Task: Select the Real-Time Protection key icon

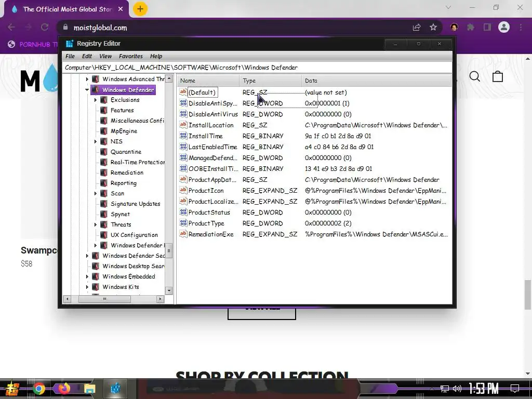Action: point(104,162)
